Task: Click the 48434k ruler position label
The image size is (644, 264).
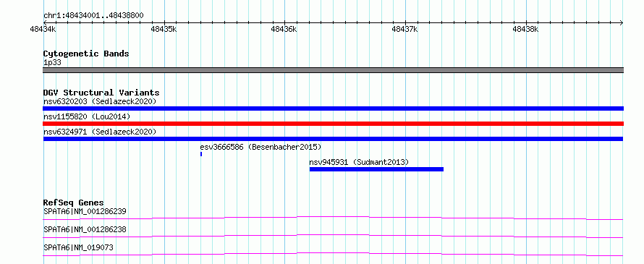Action: [43, 29]
